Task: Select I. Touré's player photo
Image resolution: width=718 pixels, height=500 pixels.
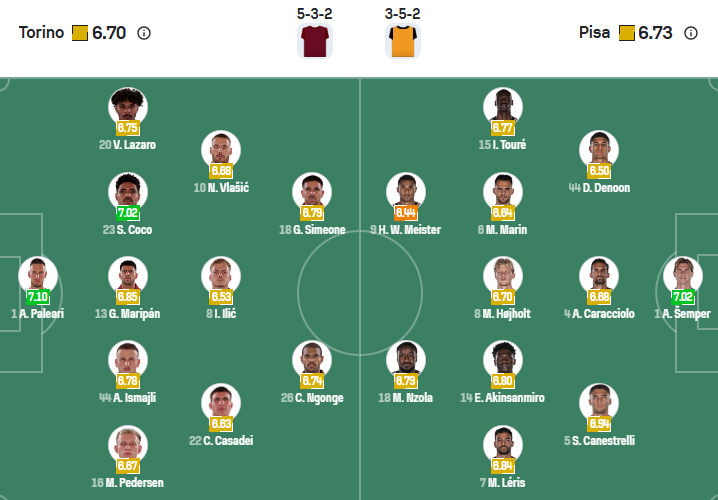Action: 503,106
